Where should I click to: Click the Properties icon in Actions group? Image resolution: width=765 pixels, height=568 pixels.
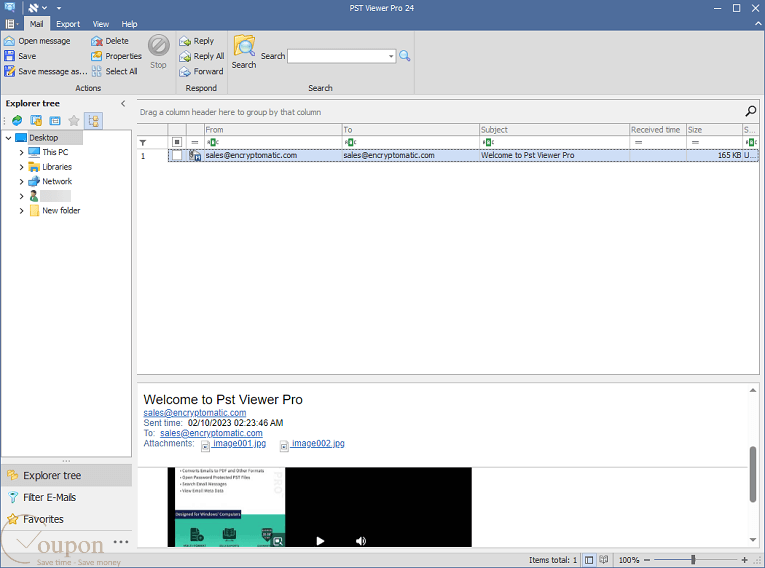(97, 56)
